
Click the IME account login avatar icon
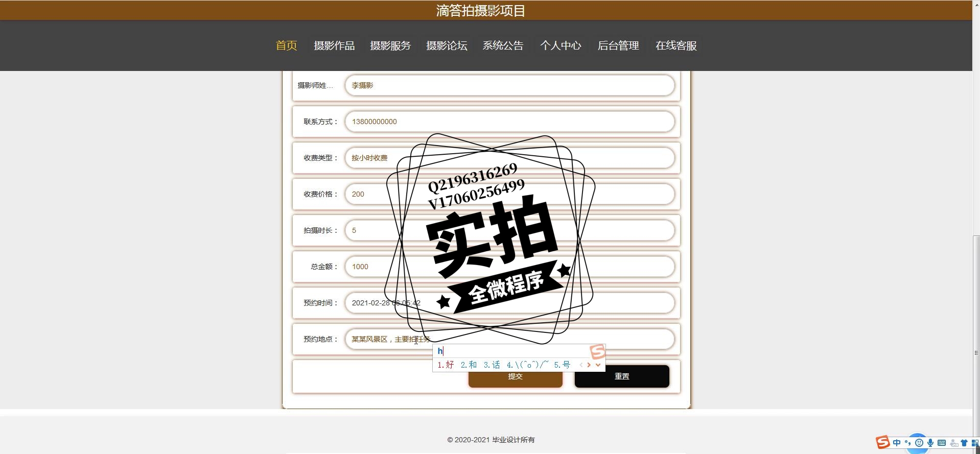click(954, 443)
